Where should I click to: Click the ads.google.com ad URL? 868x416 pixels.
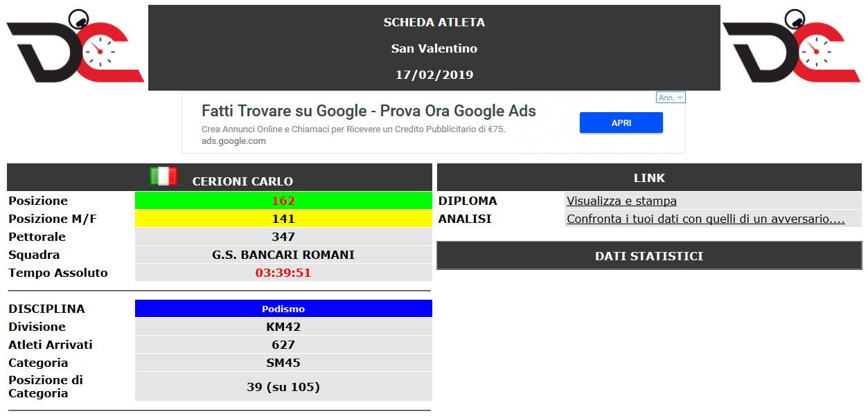click(x=233, y=141)
